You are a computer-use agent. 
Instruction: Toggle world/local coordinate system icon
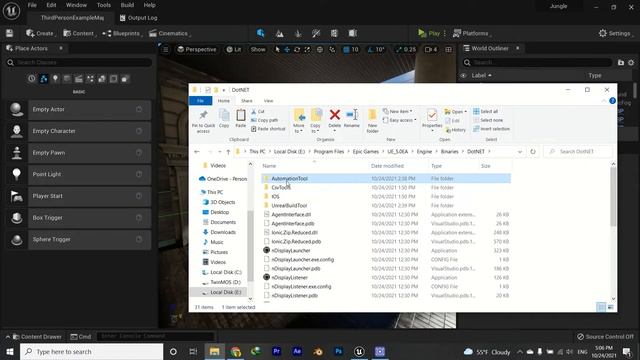click(x=320, y=49)
